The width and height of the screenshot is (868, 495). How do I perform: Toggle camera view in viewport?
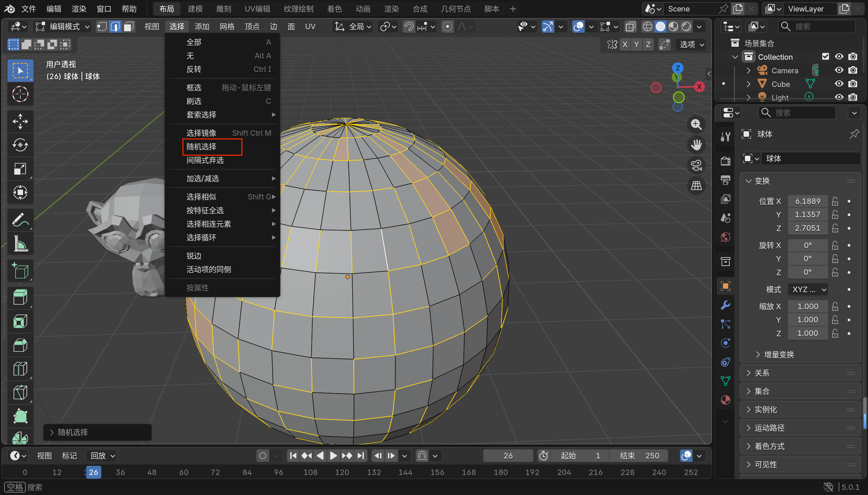(x=696, y=166)
